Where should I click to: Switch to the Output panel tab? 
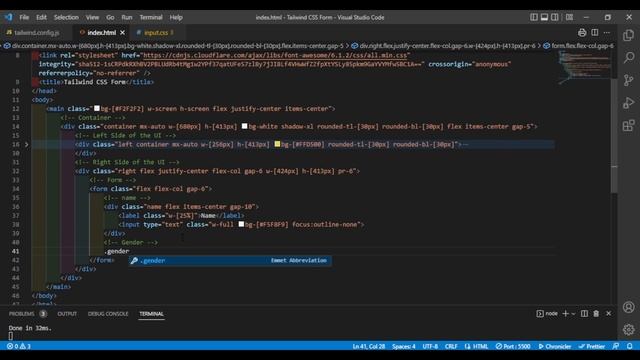pos(67,314)
